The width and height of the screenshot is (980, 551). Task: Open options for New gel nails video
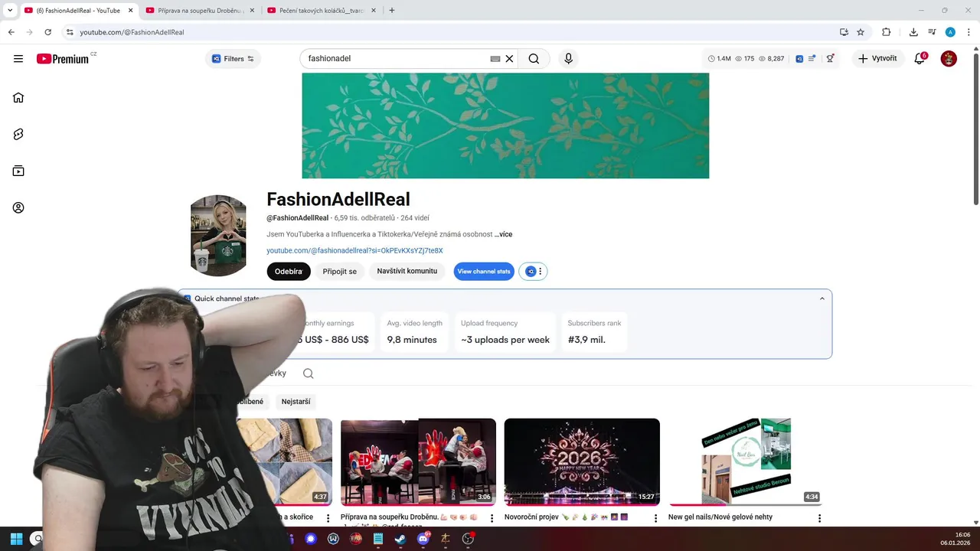[819, 518]
